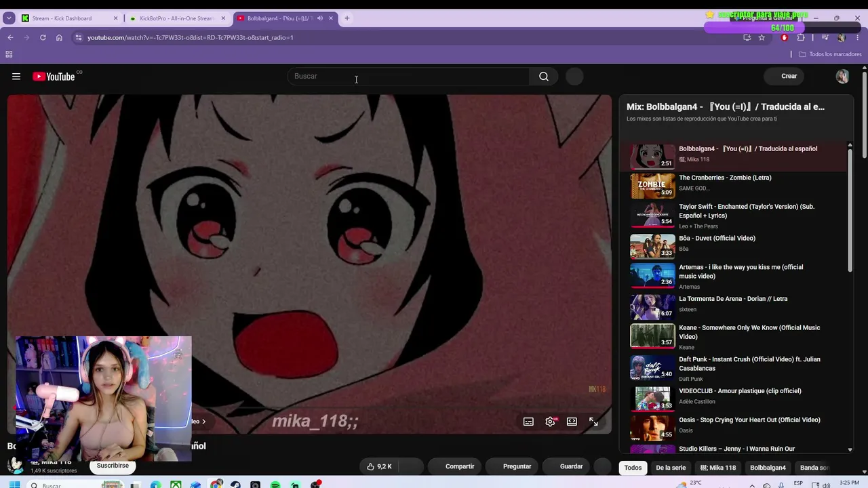Open Keane Somewhere Only We Know video
The image size is (868, 488).
[738, 337]
